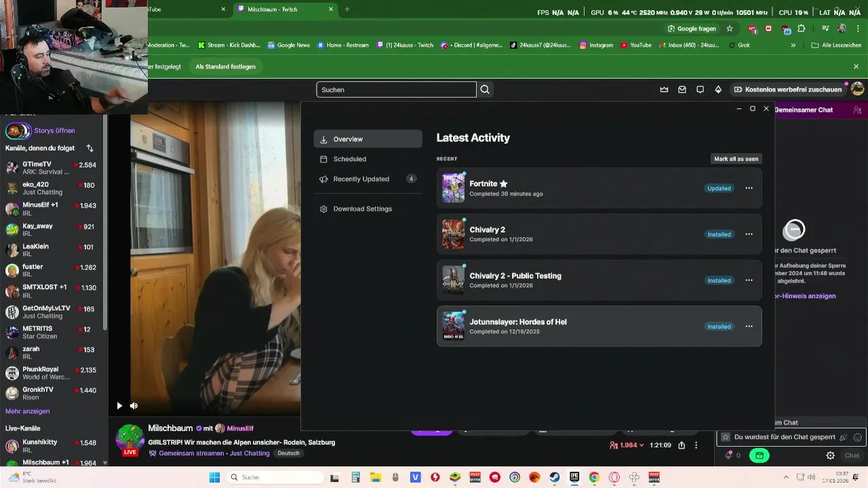This screenshot has width=868, height=488.
Task: Click play button on video player
Action: pos(119,406)
